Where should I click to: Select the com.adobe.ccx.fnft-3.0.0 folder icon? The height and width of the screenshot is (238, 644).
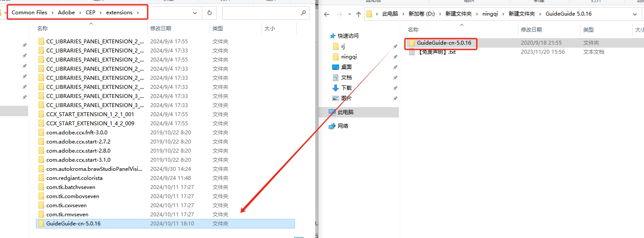[41, 133]
